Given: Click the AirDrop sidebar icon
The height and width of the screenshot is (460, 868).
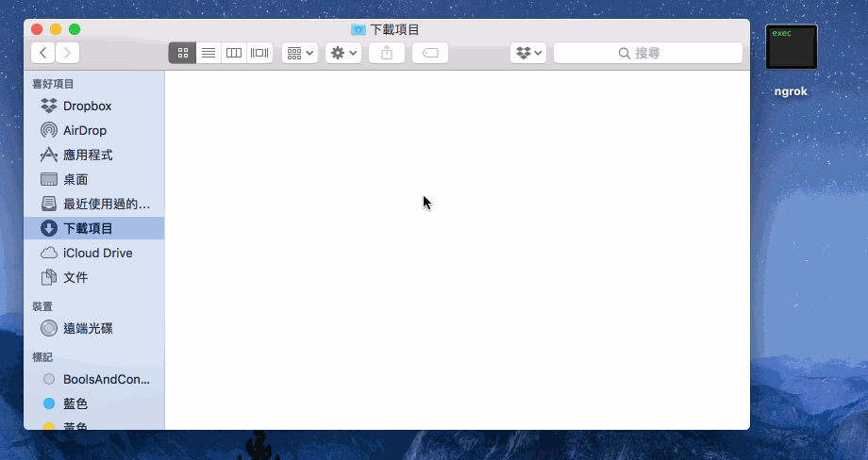Looking at the screenshot, I should click(x=49, y=130).
